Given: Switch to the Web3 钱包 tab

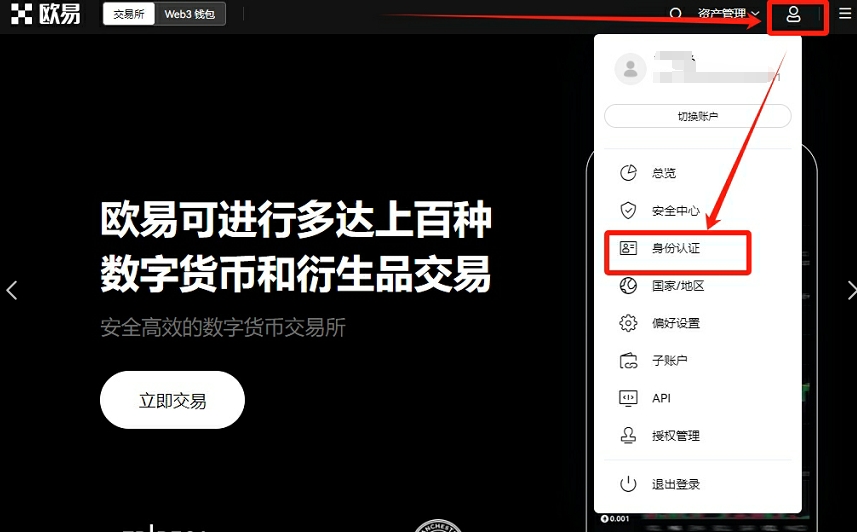Looking at the screenshot, I should click(x=190, y=14).
